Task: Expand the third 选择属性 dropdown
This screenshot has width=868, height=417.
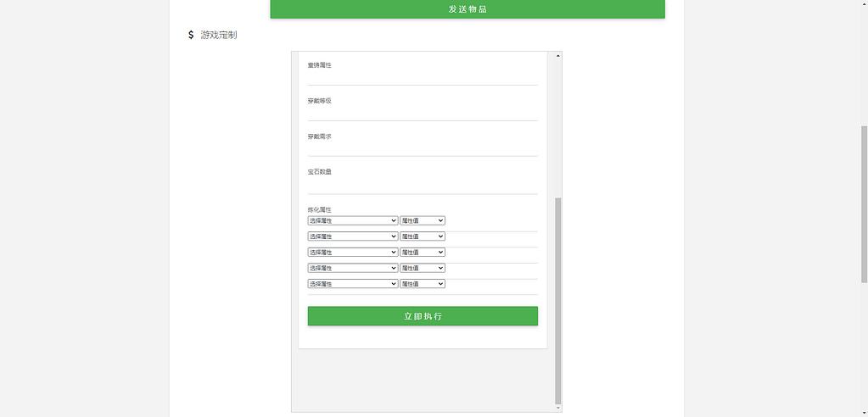Action: click(x=352, y=253)
